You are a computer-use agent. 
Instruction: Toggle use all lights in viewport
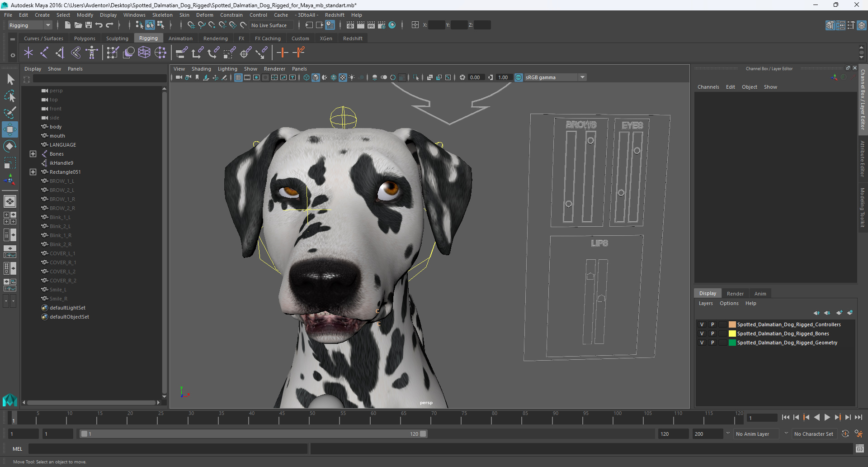(x=352, y=77)
